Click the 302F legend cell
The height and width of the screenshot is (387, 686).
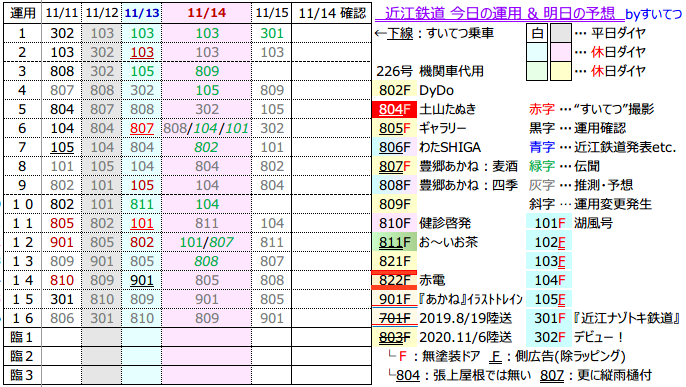tap(549, 337)
